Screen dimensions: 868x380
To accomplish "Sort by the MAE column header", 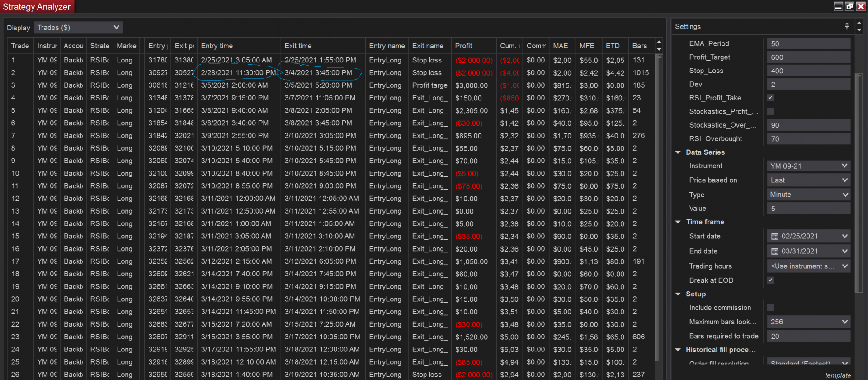I will pos(562,46).
